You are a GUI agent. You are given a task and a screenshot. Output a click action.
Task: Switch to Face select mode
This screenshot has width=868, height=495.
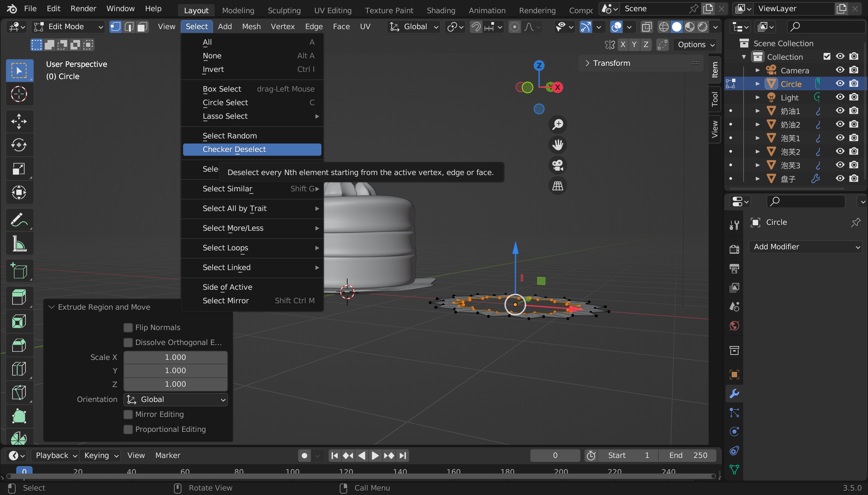click(142, 26)
